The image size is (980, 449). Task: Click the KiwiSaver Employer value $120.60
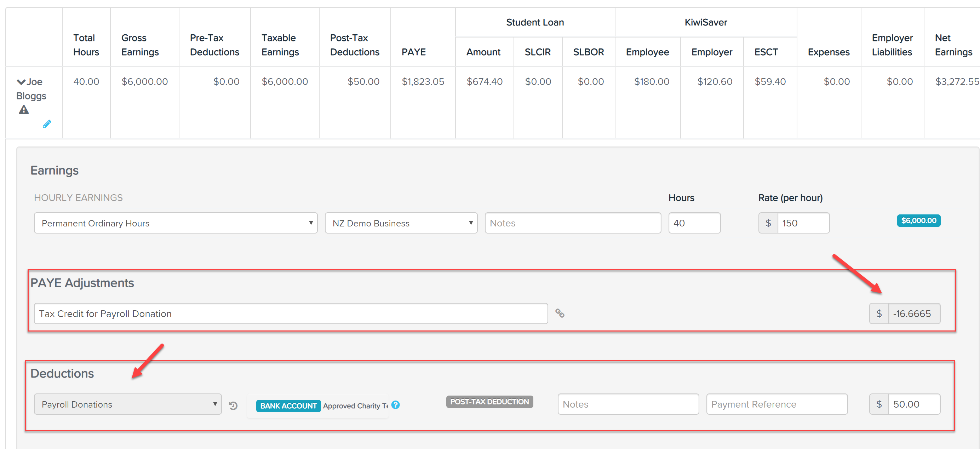[x=715, y=82]
